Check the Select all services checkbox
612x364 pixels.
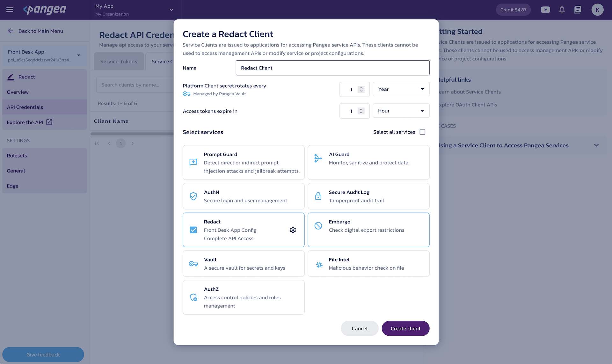(422, 132)
